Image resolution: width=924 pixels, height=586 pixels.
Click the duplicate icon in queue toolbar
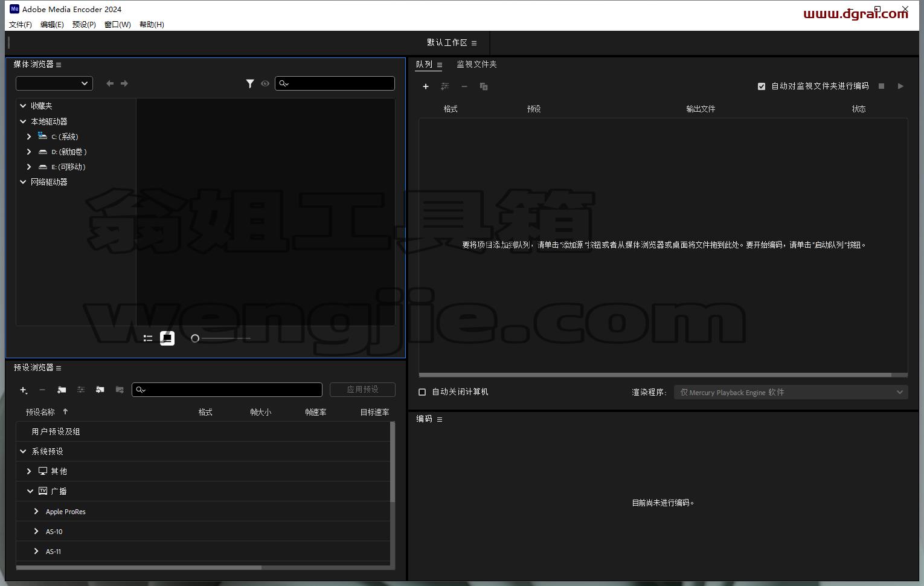tap(484, 86)
